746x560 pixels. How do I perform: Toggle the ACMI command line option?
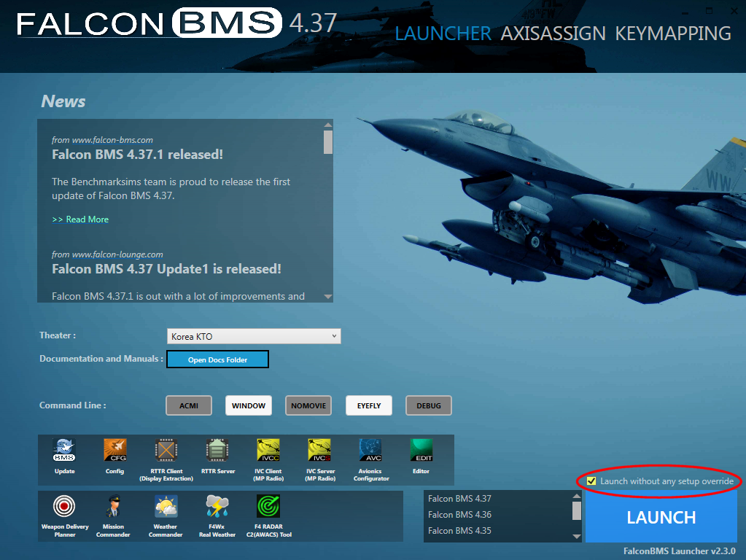[188, 405]
